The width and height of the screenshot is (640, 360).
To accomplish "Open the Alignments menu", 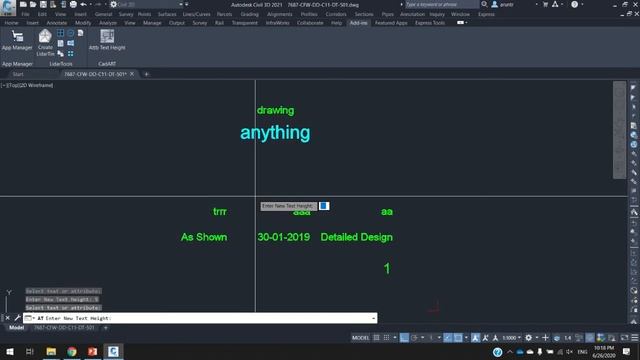I will [280, 14].
